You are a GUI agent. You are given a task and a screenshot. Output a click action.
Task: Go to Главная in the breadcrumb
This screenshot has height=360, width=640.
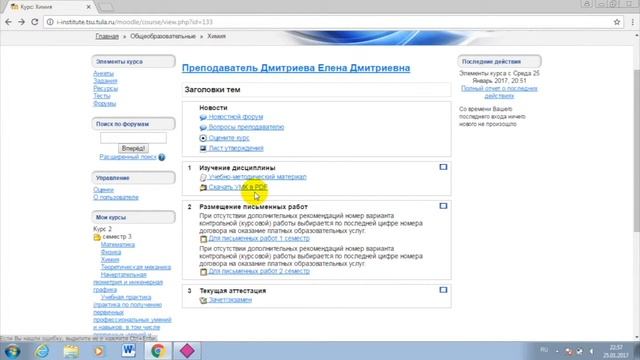tap(107, 36)
